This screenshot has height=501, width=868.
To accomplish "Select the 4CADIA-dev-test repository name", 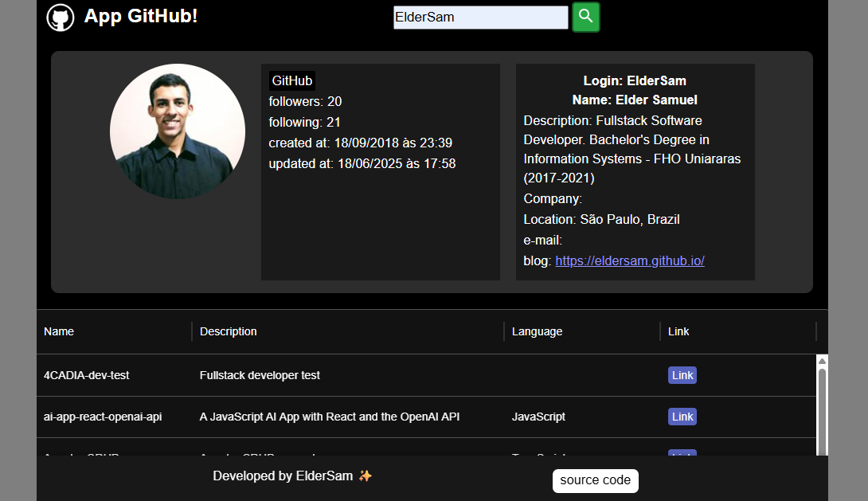I will pyautogui.click(x=86, y=375).
